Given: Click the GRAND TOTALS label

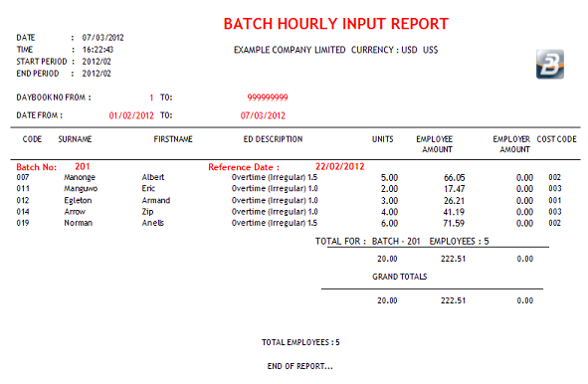Looking at the screenshot, I should [399, 277].
